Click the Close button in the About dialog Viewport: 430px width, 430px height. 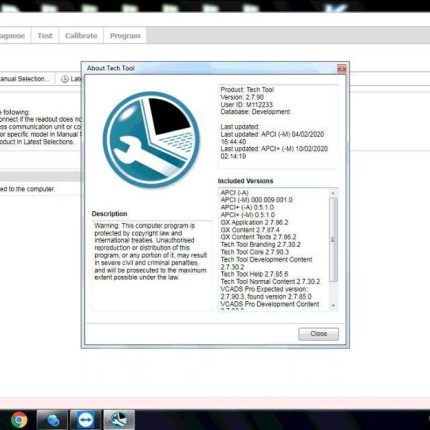point(318,334)
